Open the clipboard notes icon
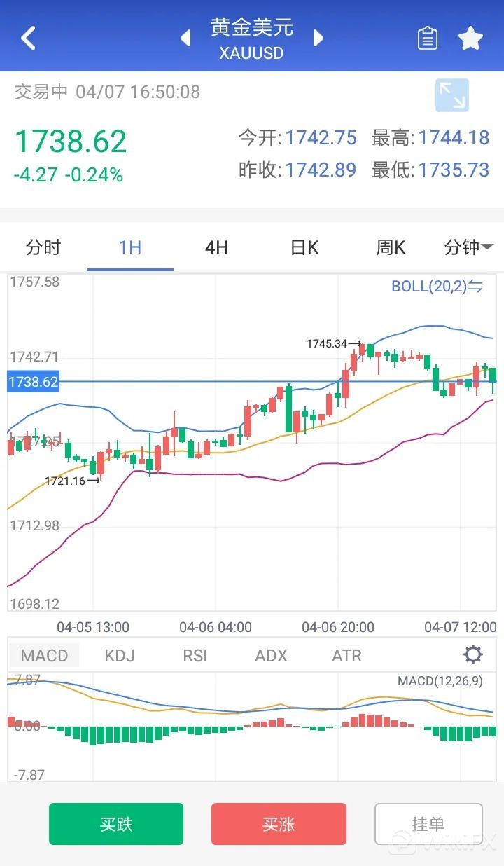 pyautogui.click(x=427, y=39)
